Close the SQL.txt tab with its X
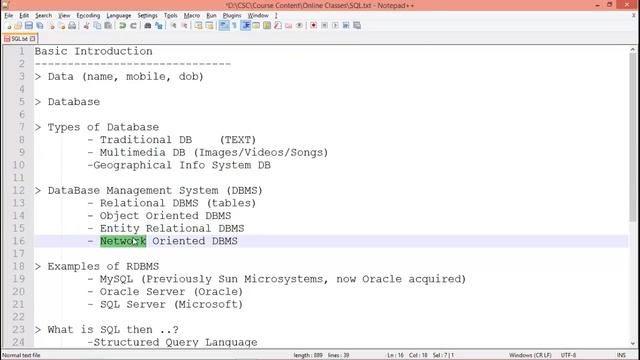The height and width of the screenshot is (360, 640). [33, 39]
